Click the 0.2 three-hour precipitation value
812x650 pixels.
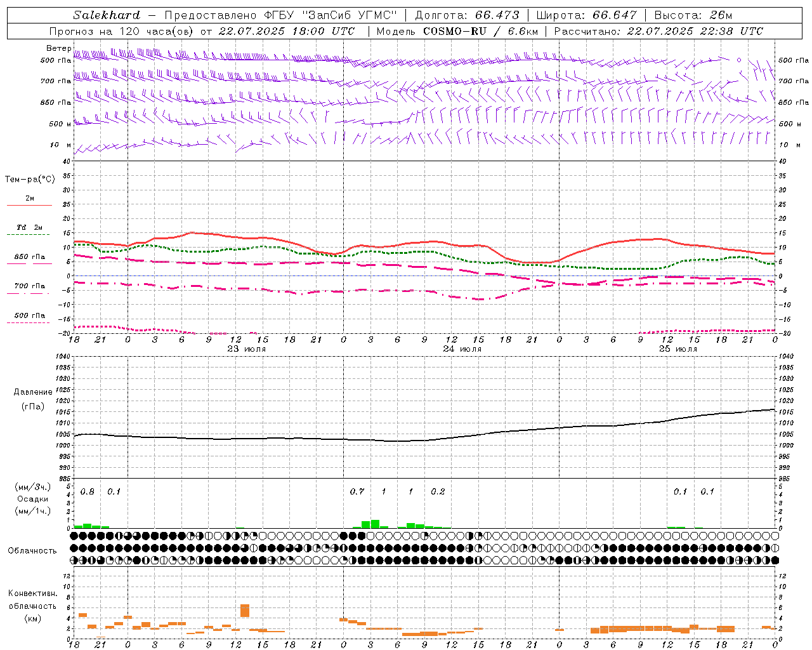coord(438,492)
